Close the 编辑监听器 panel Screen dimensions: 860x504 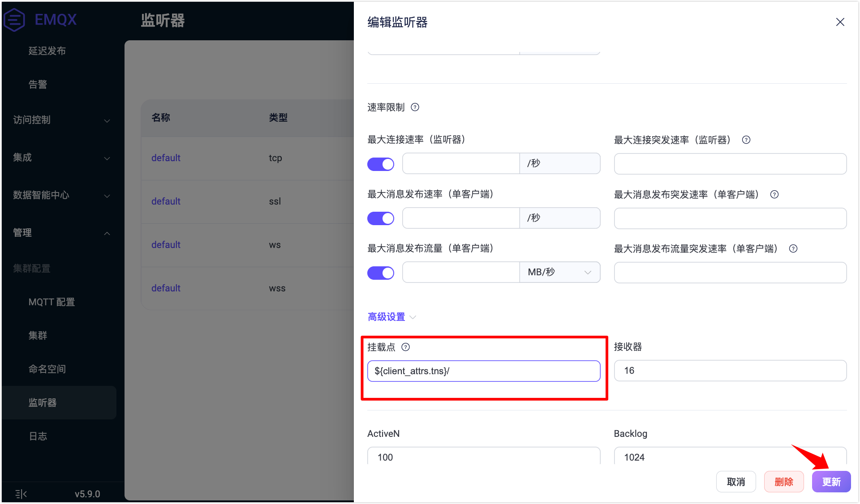840,22
